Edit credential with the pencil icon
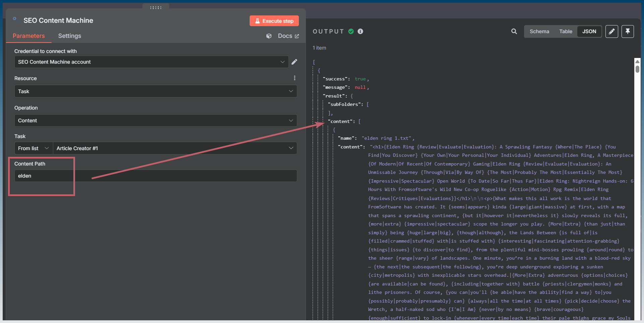The image size is (644, 323). click(x=294, y=62)
